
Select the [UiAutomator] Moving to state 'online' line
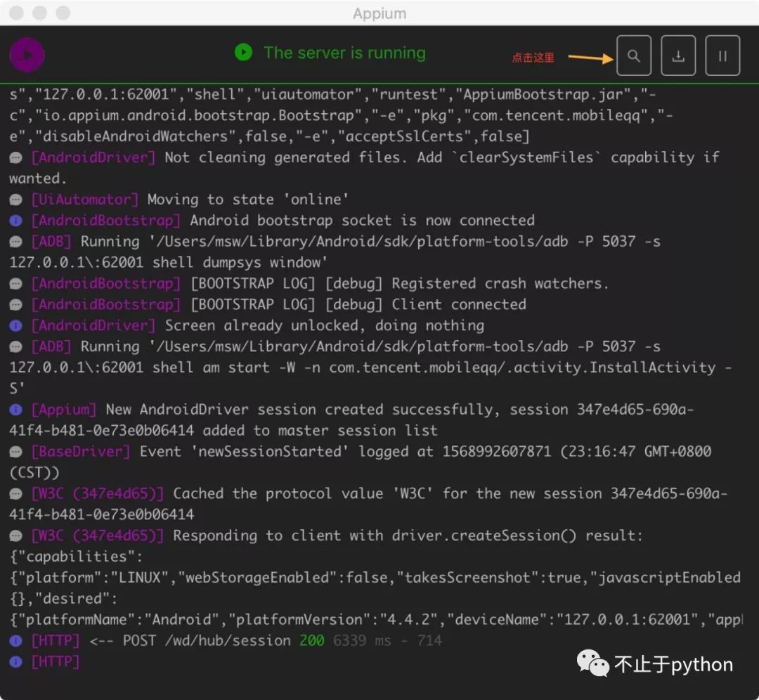(248, 200)
